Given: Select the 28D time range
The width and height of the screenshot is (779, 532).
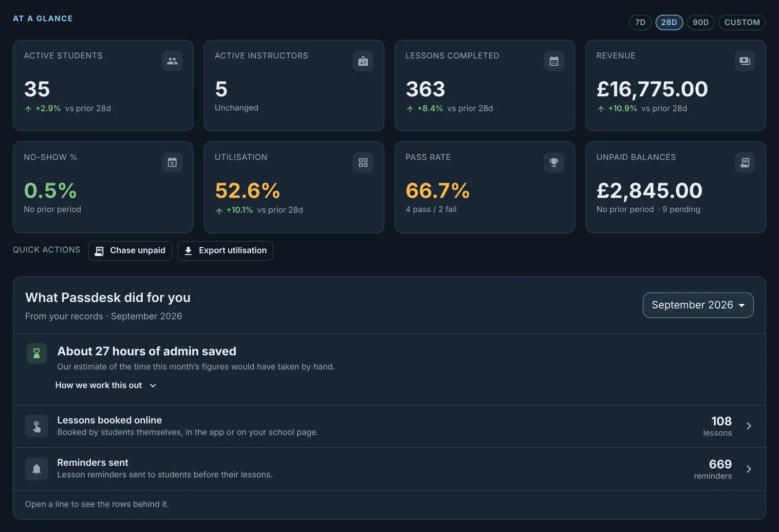Looking at the screenshot, I should [x=669, y=22].
